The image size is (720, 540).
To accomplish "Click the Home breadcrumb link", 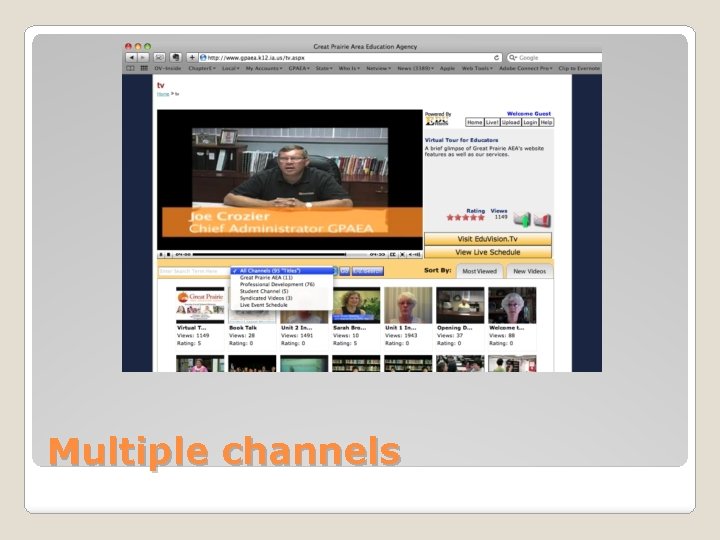I will pos(163,94).
